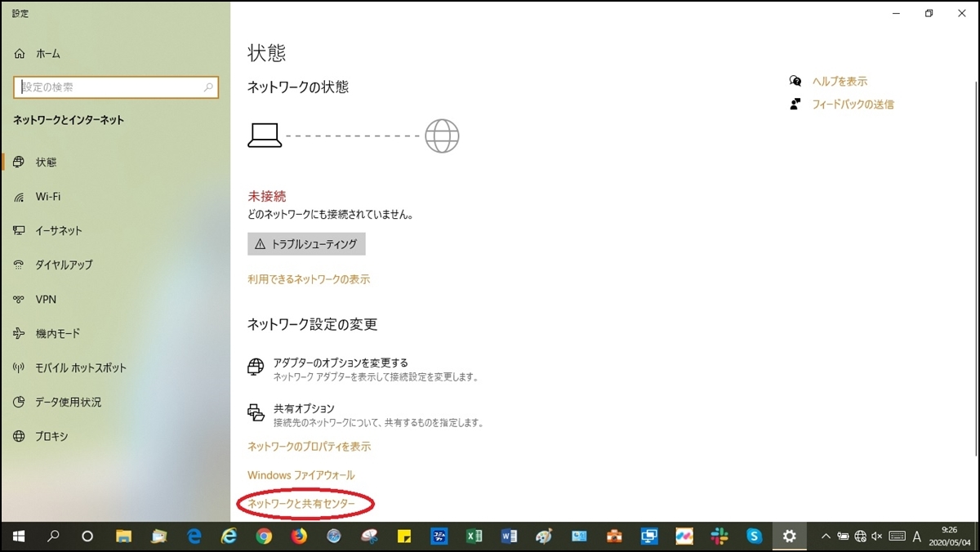Click the 設定の検索 search box
The height and width of the screenshot is (552, 980).
point(116,87)
